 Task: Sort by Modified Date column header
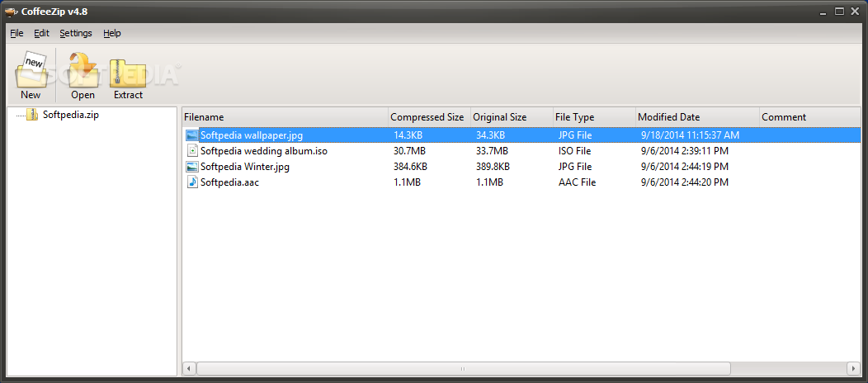[697, 117]
